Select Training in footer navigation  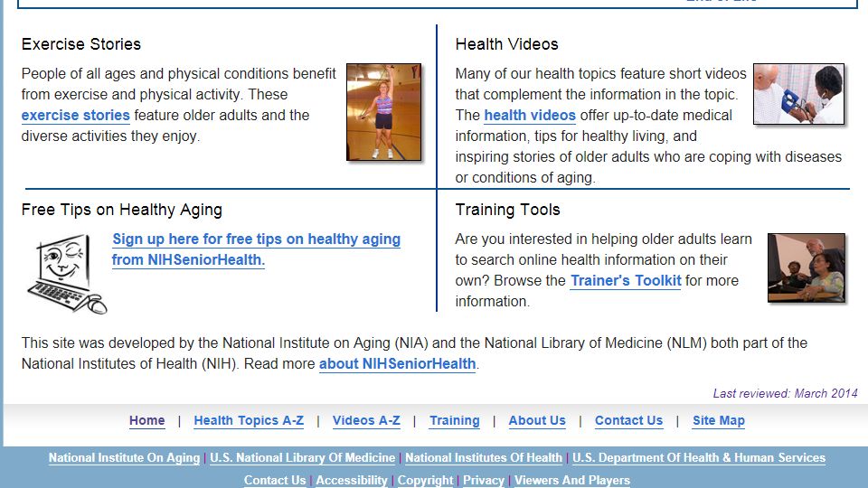click(x=455, y=420)
